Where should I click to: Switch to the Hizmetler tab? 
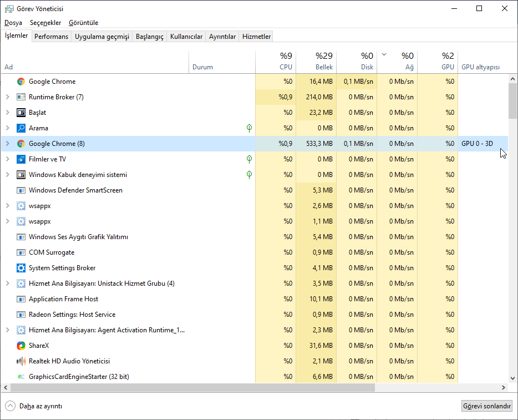256,37
